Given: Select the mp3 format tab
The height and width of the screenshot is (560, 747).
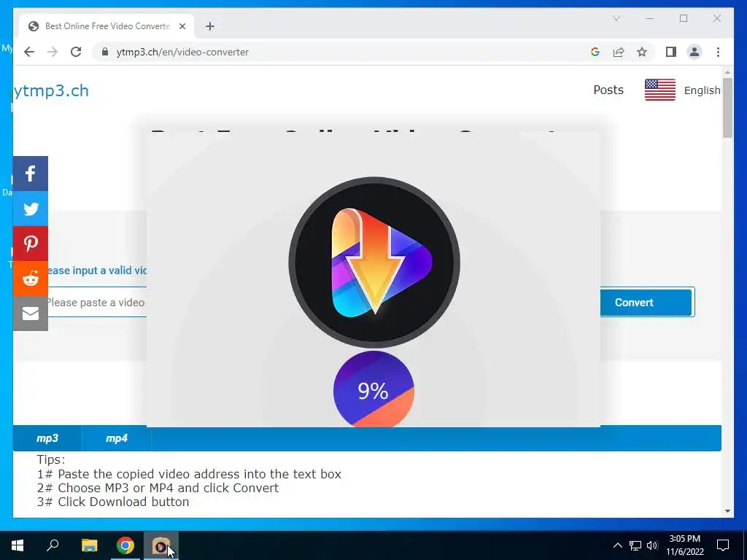Looking at the screenshot, I should 47,438.
